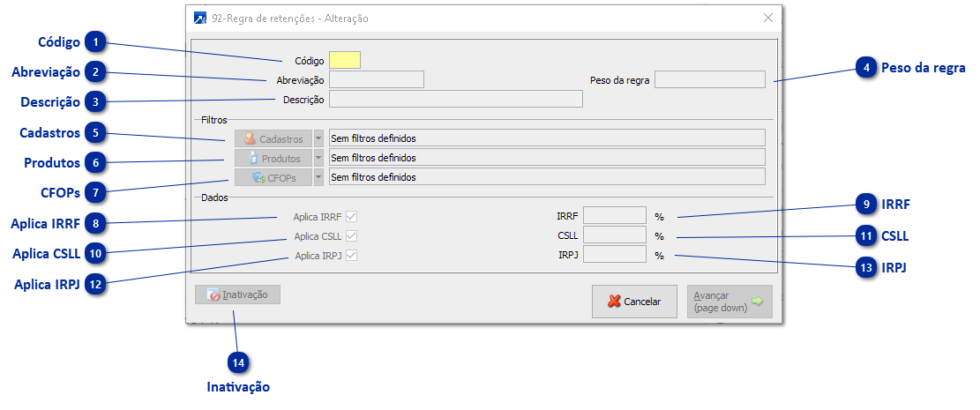Expand the dropdown arrow beside Cadastros

tap(319, 138)
